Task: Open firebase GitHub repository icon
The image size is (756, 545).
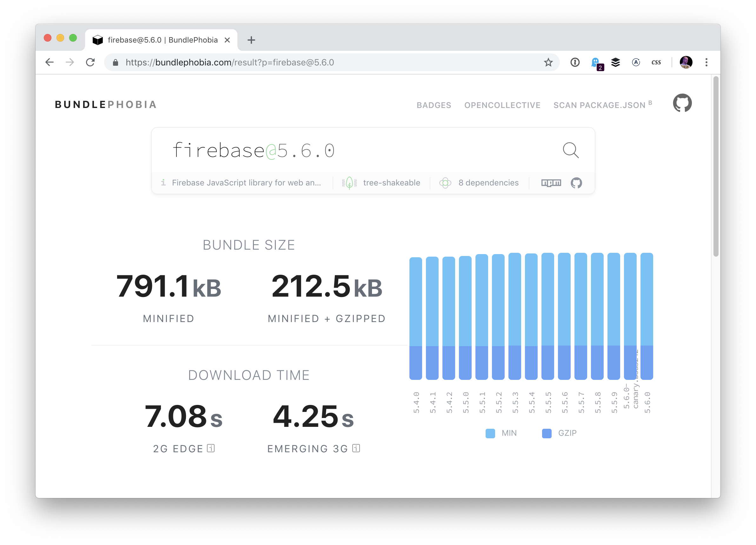Action: [576, 183]
